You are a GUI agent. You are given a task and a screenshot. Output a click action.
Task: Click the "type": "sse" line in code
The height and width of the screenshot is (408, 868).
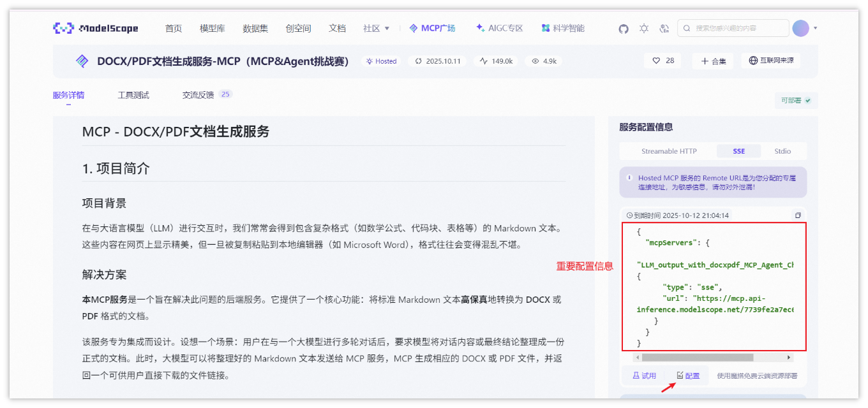coord(692,287)
